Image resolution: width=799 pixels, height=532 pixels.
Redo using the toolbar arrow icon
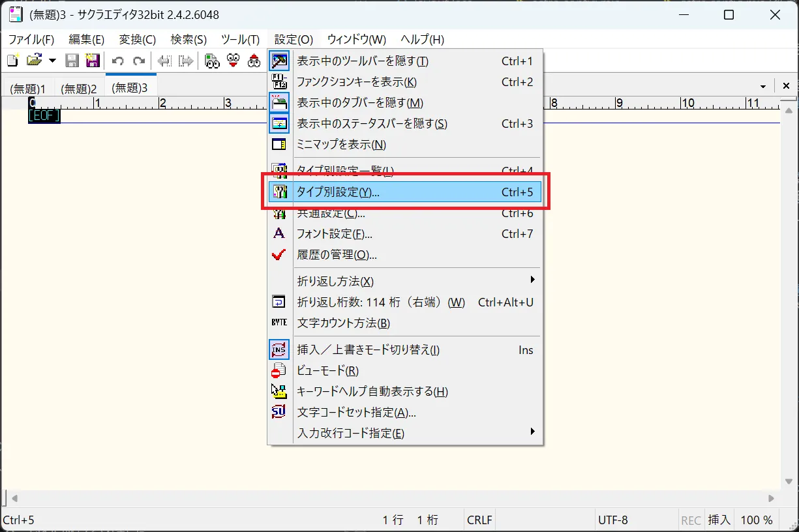[x=138, y=61]
